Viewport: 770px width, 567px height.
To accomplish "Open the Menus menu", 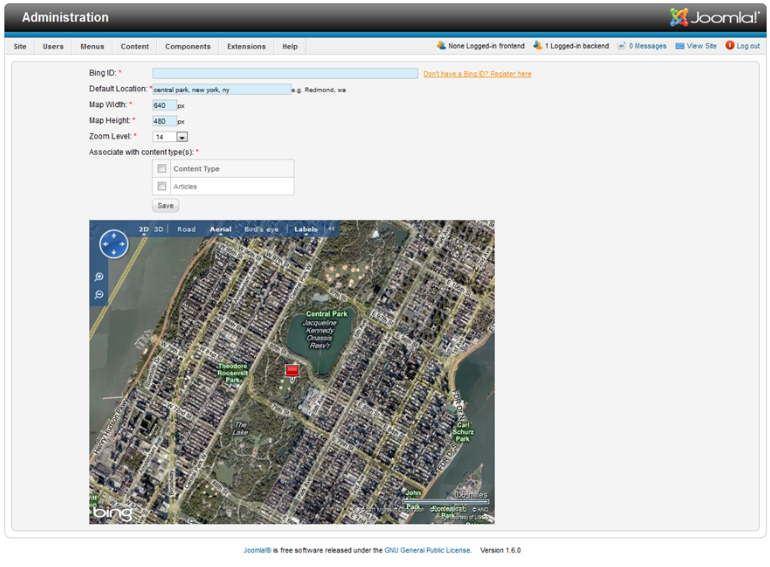I will point(92,47).
